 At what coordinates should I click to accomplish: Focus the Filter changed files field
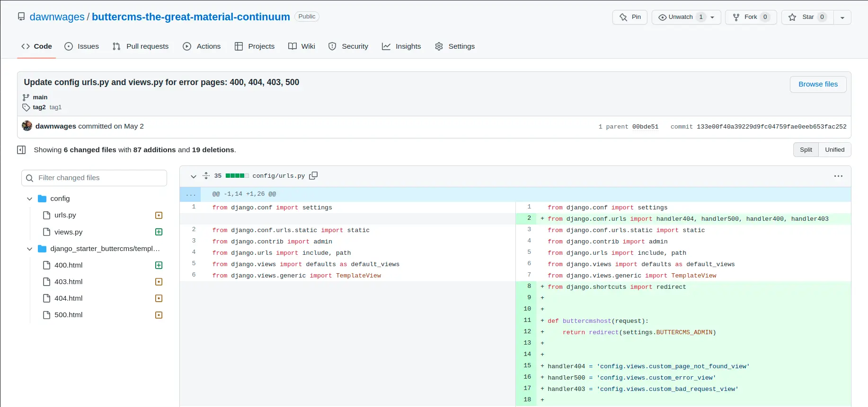point(94,178)
